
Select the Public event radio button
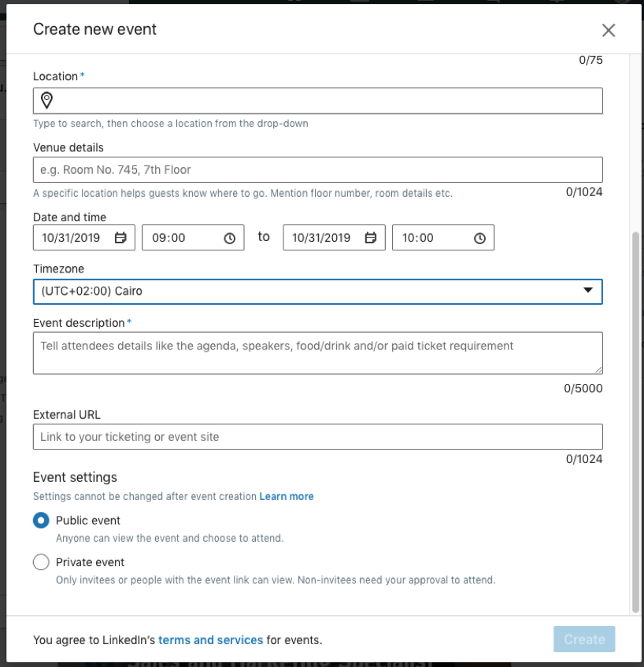tap(41, 521)
